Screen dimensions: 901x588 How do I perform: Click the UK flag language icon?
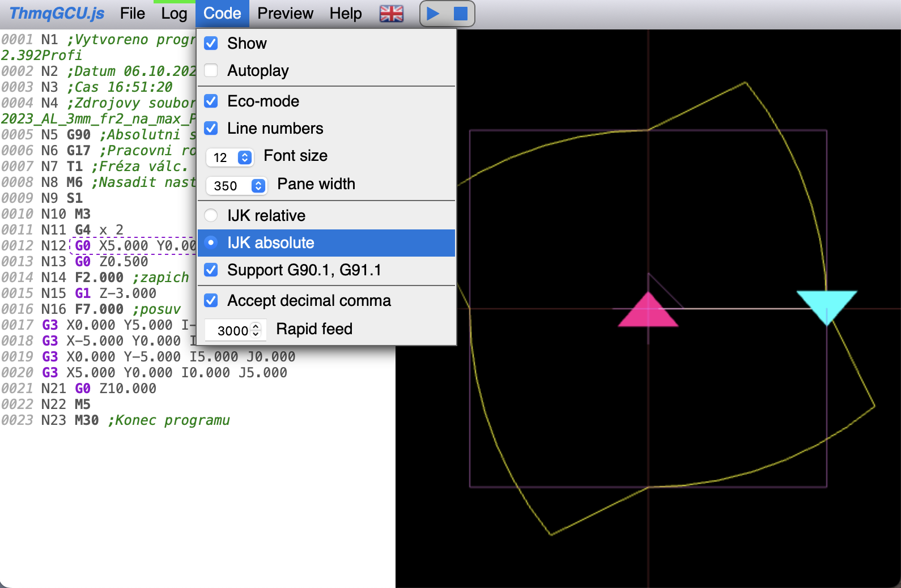391,14
